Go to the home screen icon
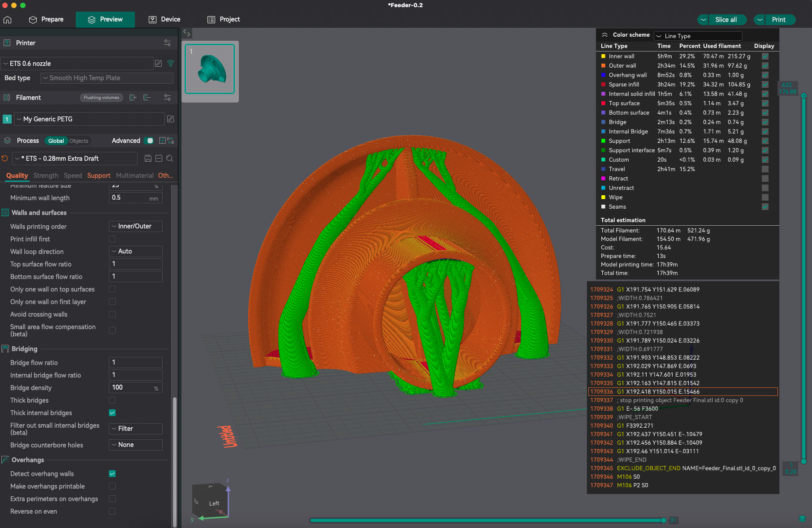Image resolution: width=812 pixels, height=528 pixels. pyautogui.click(x=7, y=20)
